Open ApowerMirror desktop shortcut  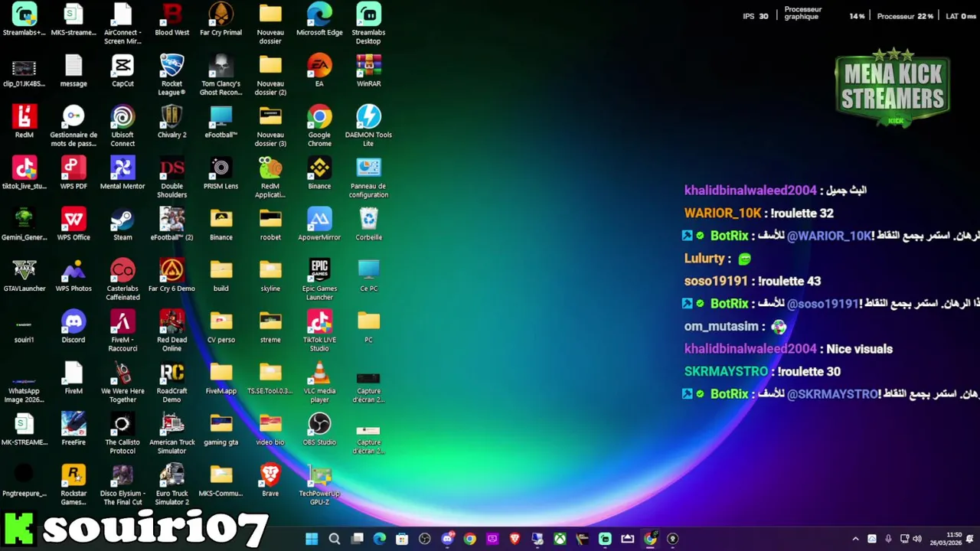click(319, 226)
